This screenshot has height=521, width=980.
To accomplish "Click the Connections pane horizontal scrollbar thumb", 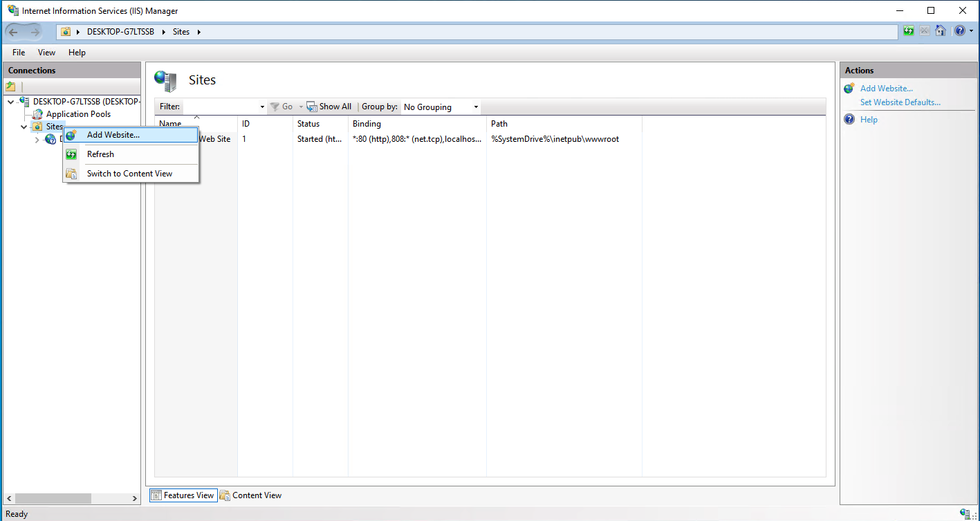I will pos(53,498).
